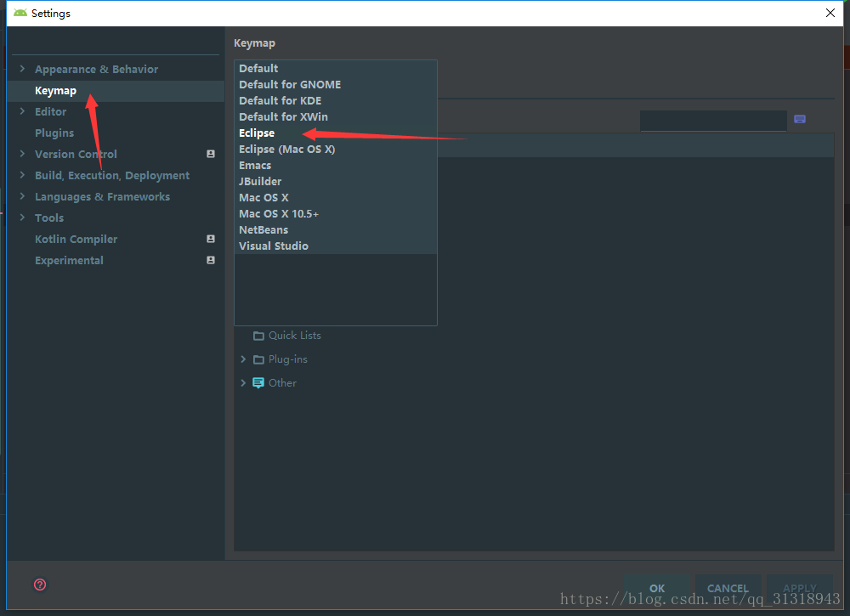Click the Other category icon
The image size is (850, 616).
click(x=258, y=383)
